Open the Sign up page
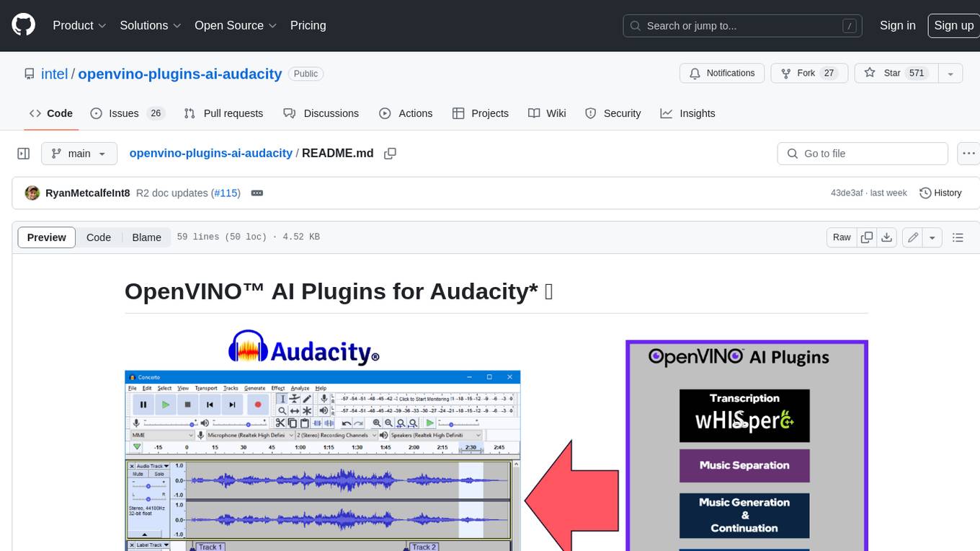The height and width of the screenshot is (551, 980). point(953,25)
